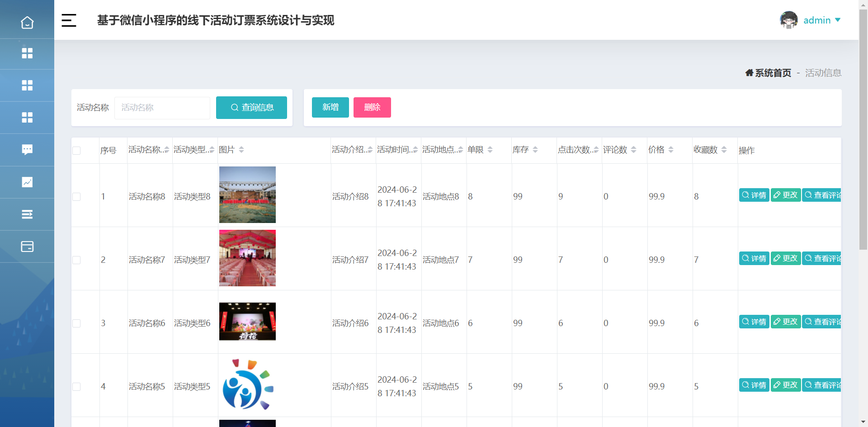868x427 pixels.
Task: Click the 系统首页 house icon in breadcrumb
Action: coord(749,73)
